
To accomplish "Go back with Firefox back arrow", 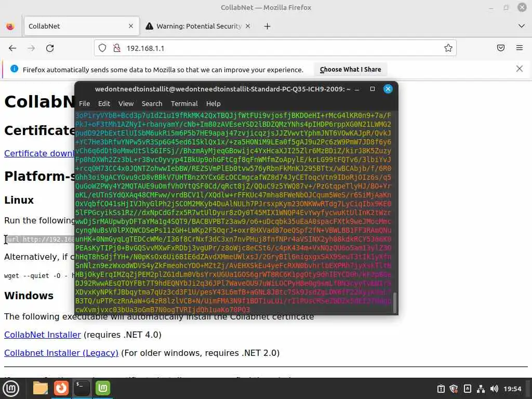I will [x=12, y=48].
